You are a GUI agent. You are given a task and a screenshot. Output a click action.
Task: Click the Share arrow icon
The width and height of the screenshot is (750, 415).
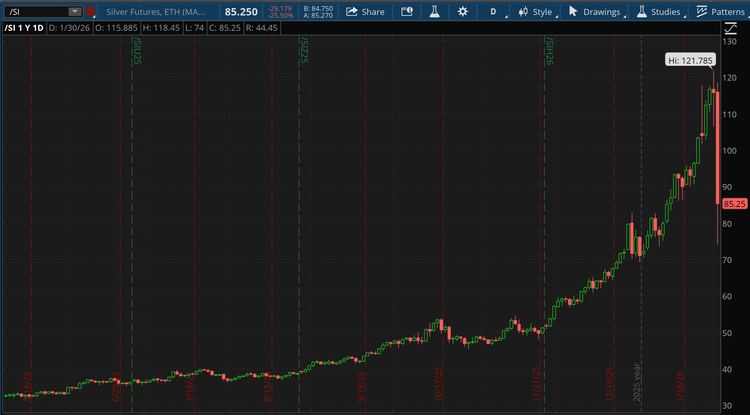351,12
